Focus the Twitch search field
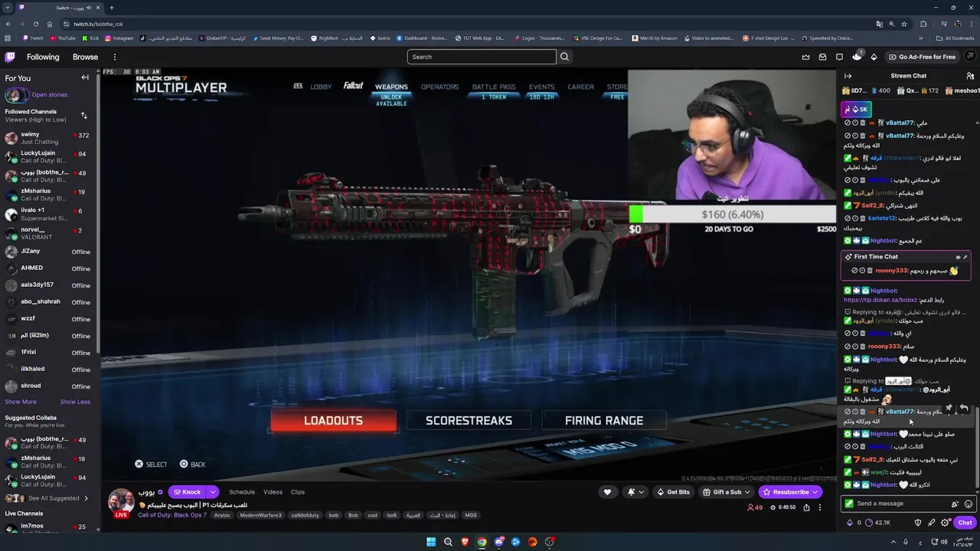Viewport: 980px width, 551px height. 482,57
